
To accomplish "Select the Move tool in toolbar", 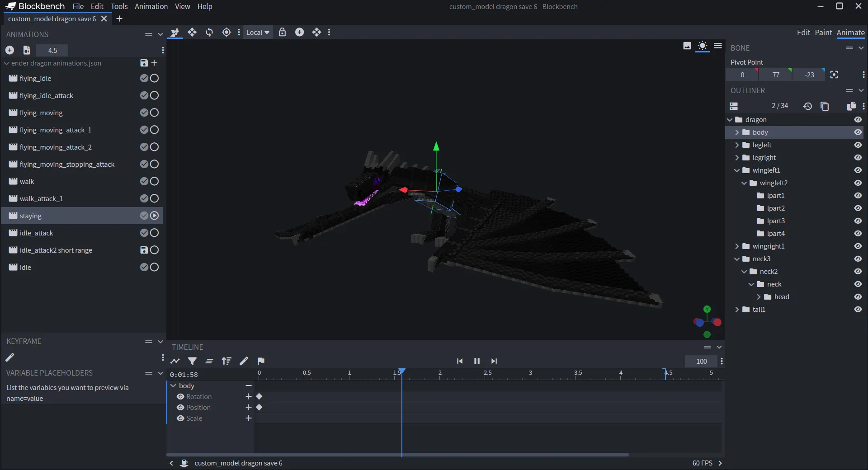I will tap(192, 32).
